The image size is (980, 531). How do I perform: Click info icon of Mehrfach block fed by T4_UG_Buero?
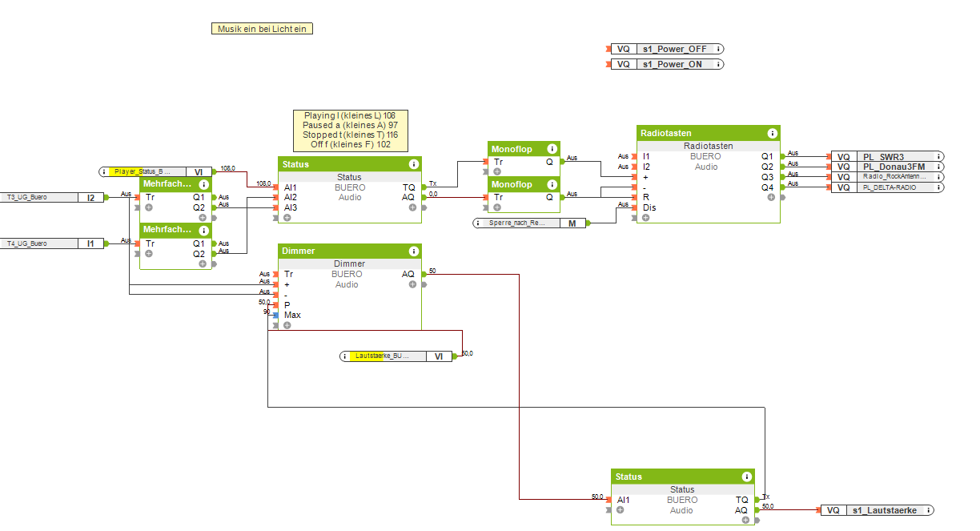point(203,231)
